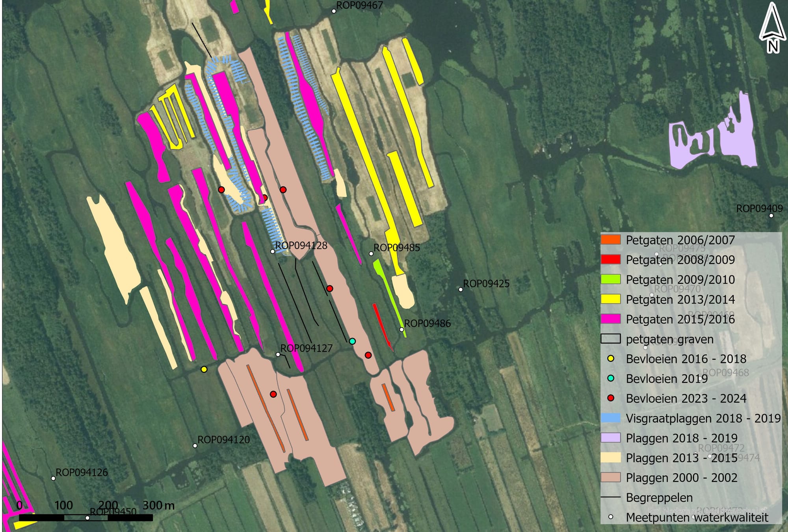
Task: Click the 'Visgraatplaggen 2018 - 2019' legend text
Action: (703, 419)
